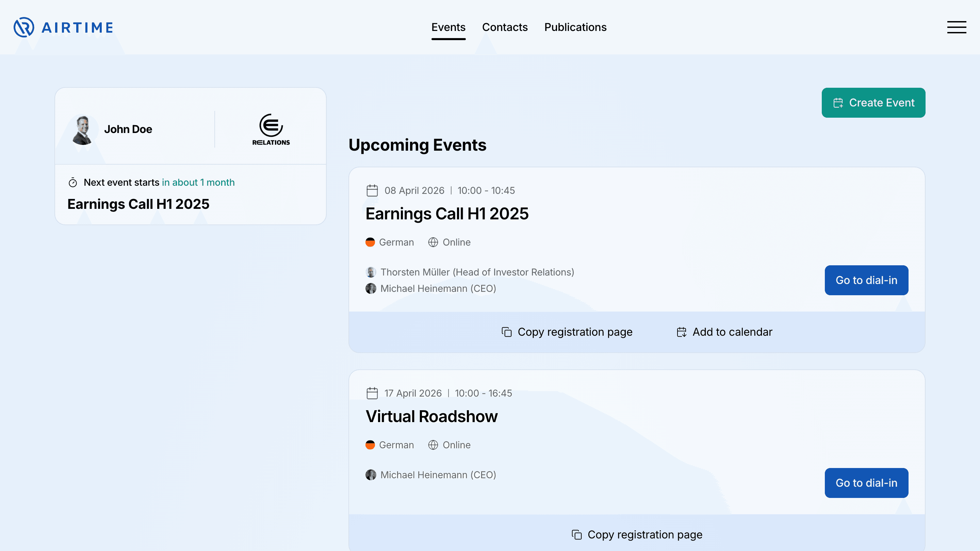The image size is (980, 551).
Task: Switch to the Contacts tab
Action: pyautogui.click(x=504, y=27)
